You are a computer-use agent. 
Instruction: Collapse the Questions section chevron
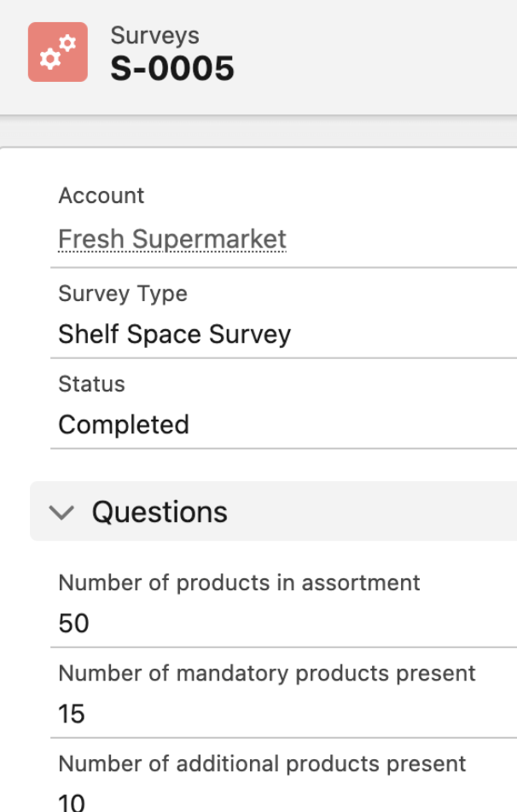point(61,512)
